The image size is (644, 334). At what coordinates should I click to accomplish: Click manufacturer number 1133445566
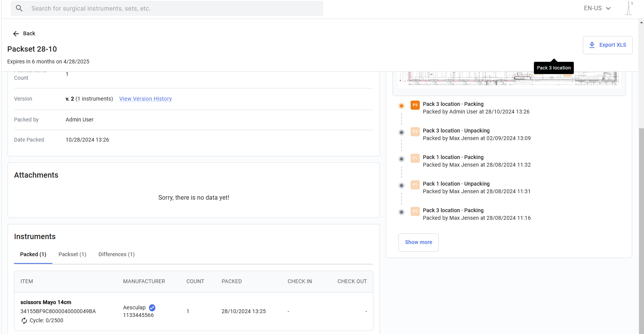138,315
